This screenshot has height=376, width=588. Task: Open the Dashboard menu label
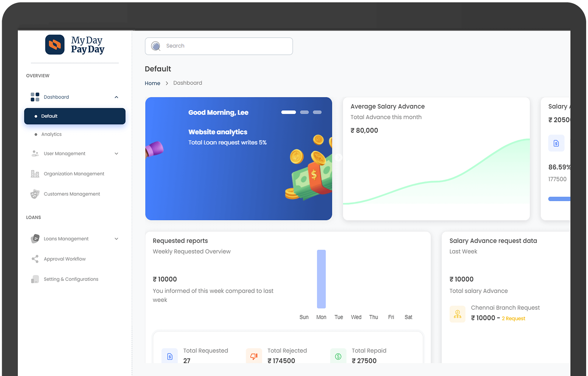point(56,97)
